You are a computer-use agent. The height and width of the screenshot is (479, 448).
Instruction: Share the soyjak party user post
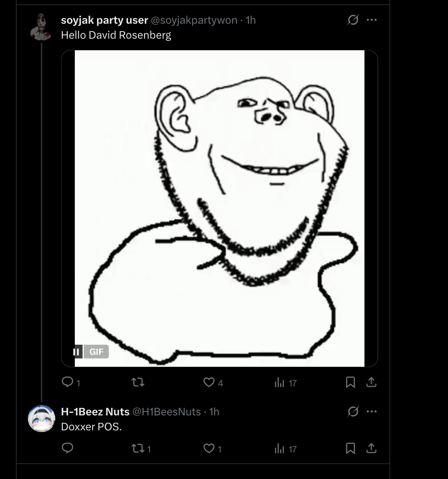pos(371,382)
